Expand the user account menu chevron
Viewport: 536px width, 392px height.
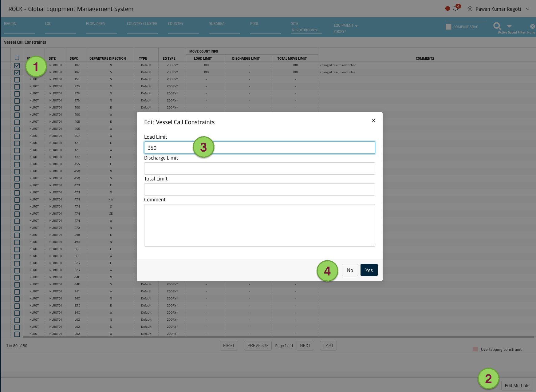click(528, 9)
